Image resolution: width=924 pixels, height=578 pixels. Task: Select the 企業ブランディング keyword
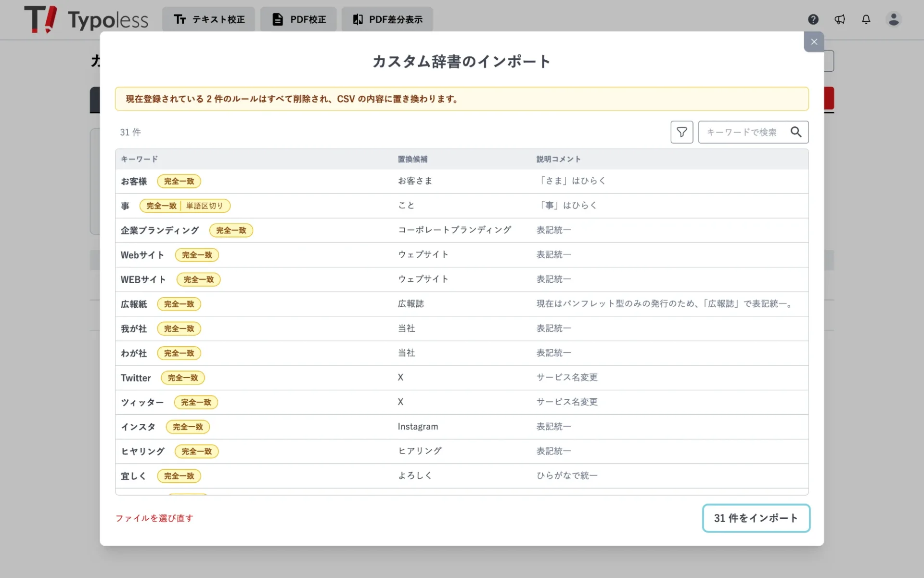[x=160, y=230]
